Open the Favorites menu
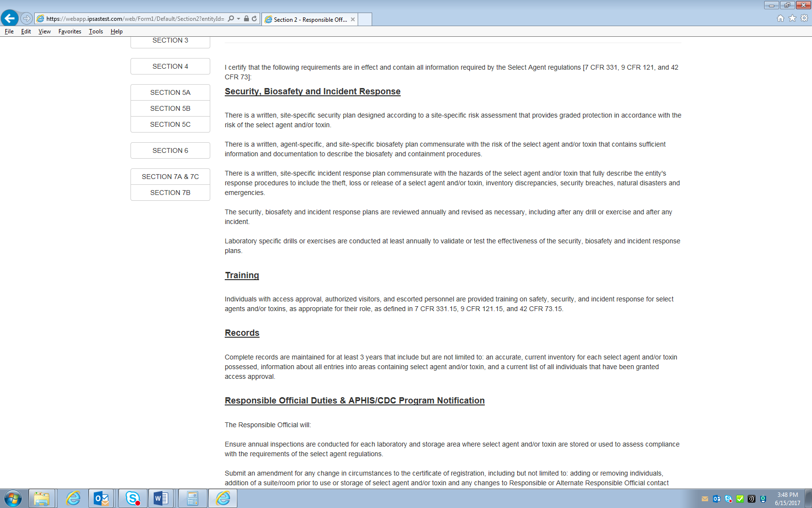 click(x=70, y=31)
